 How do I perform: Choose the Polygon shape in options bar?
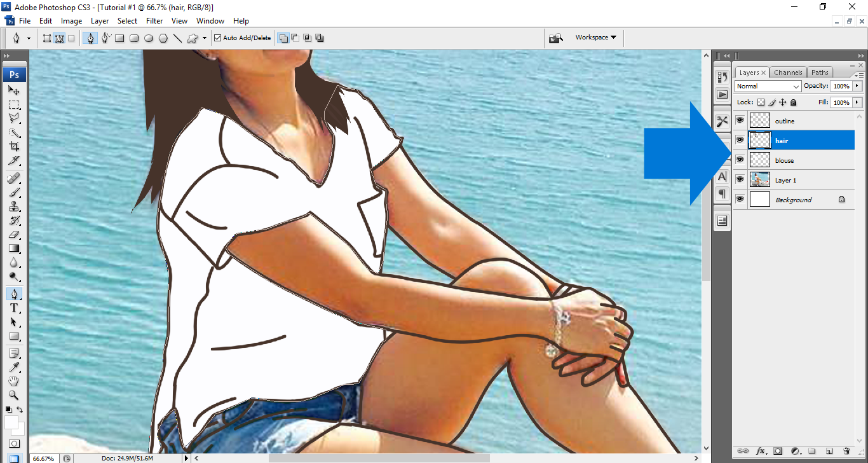click(163, 38)
